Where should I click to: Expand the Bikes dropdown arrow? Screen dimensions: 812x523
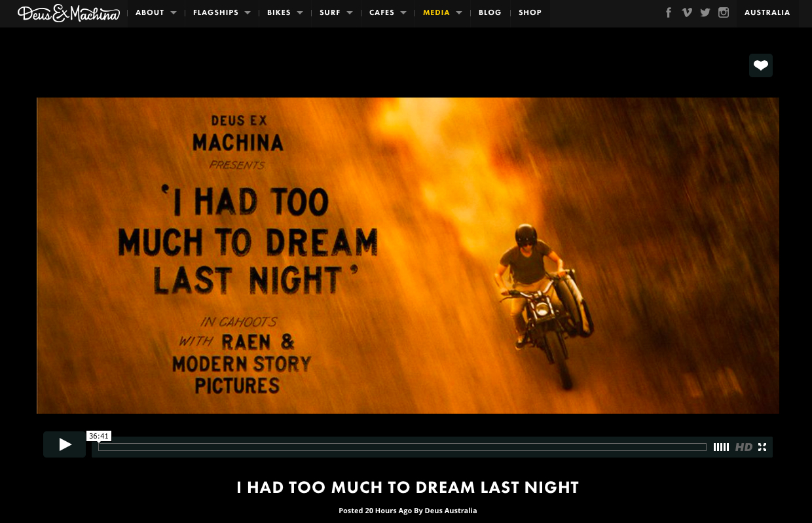pos(300,12)
